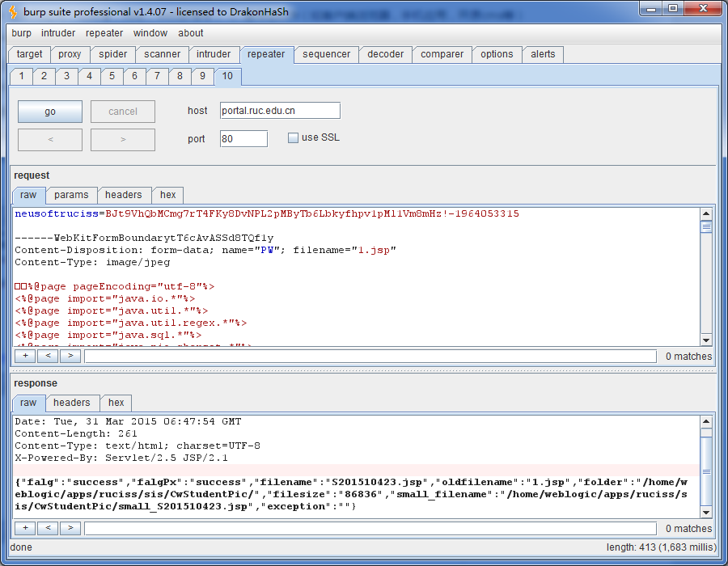Switch to the decoder tab
The image size is (728, 566).
[x=385, y=54]
